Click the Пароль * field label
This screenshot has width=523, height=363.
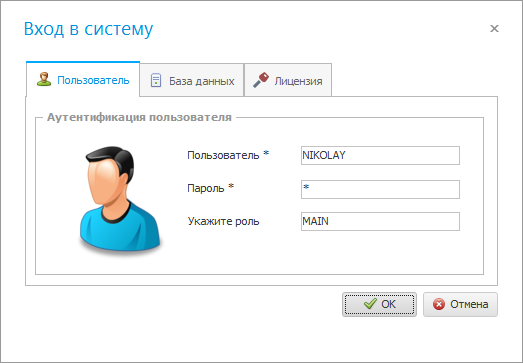[x=210, y=188]
